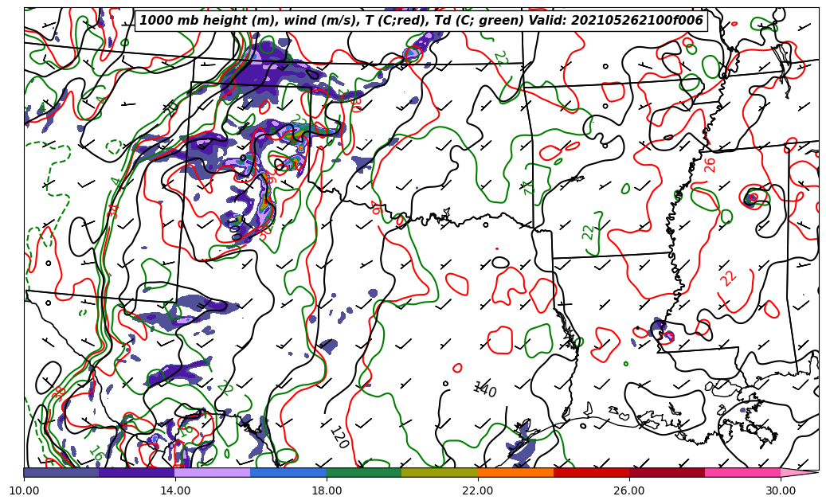Pick the light lavender 14–16 colorbar segment
Image resolution: width=826 pixels, height=504 pixels.
(x=212, y=472)
